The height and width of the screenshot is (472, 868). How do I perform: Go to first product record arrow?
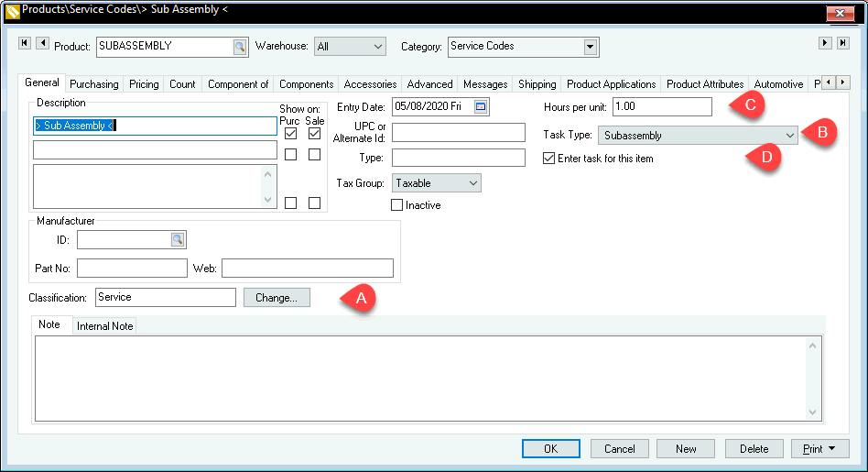coord(25,43)
